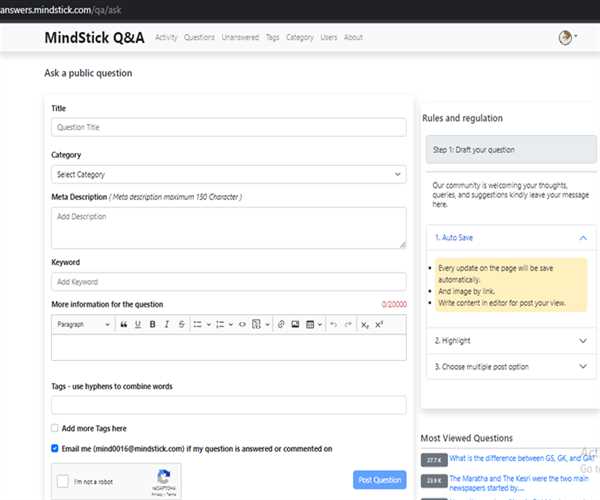Insert a table in the editor
This screenshot has height=500, width=600.
coord(310,324)
